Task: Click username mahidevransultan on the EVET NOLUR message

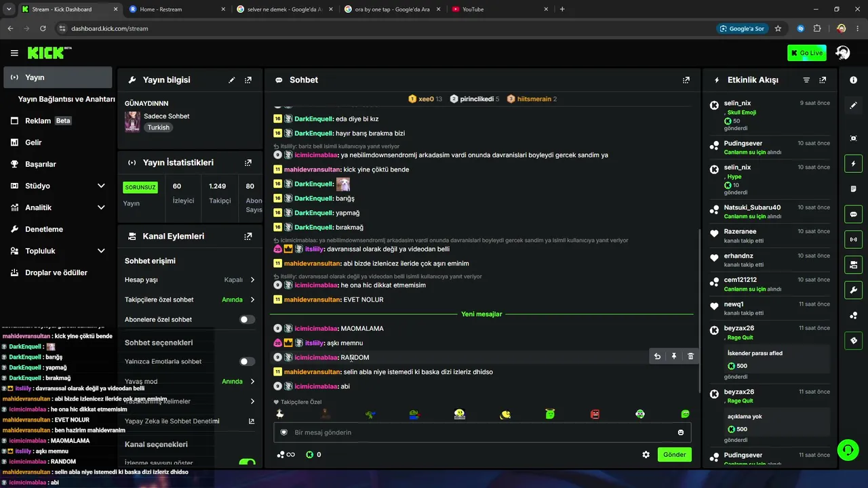Action: point(312,300)
